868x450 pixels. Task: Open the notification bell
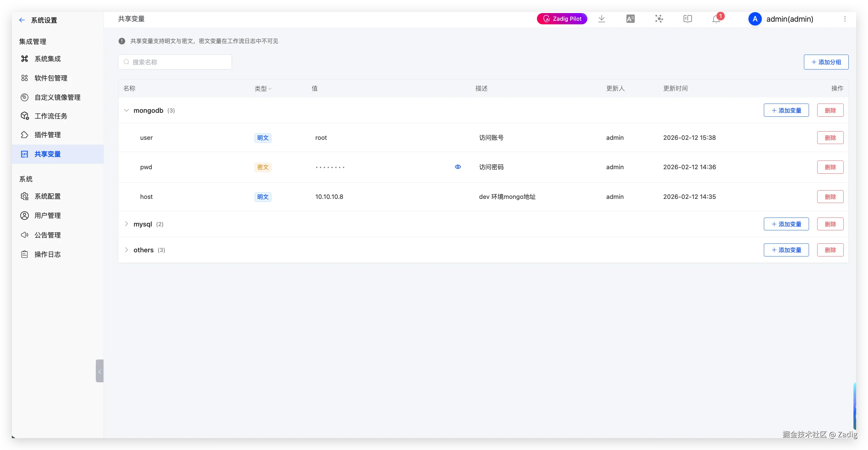pyautogui.click(x=716, y=19)
